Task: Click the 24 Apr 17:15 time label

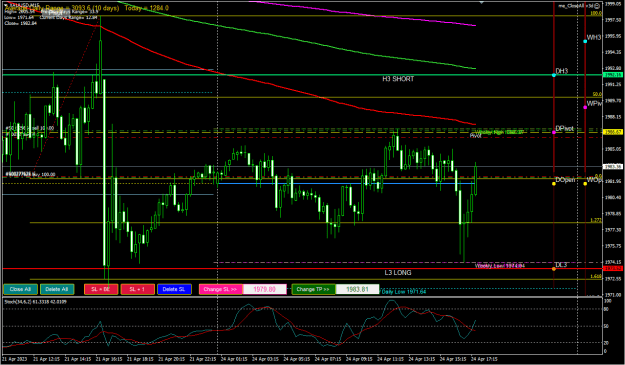Action: point(484,359)
